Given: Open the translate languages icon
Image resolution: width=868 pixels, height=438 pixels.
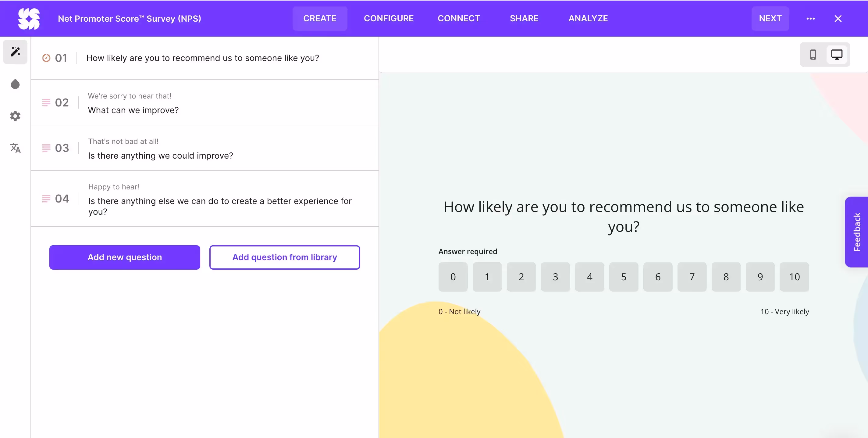Looking at the screenshot, I should pyautogui.click(x=15, y=148).
